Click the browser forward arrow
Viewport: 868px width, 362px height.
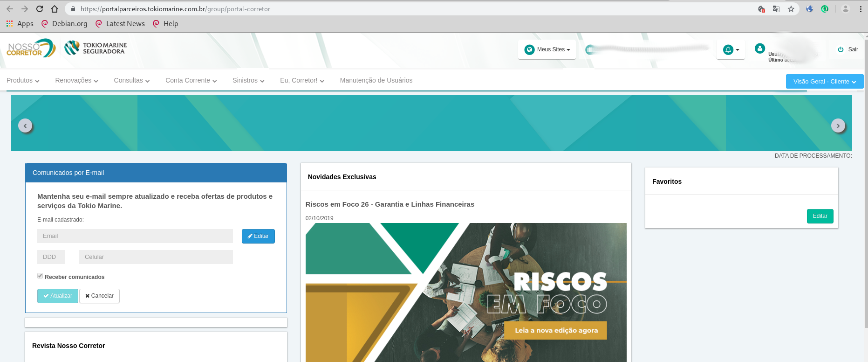(x=25, y=9)
